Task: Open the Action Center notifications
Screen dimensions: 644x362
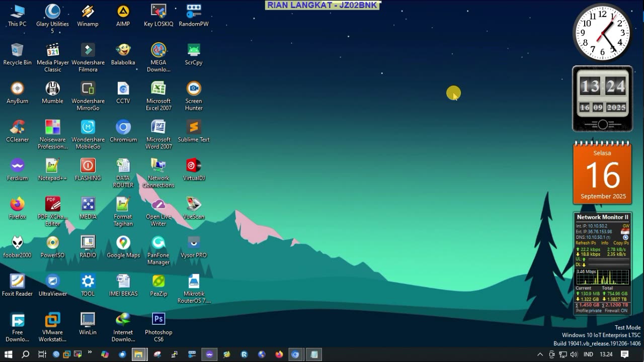Action: [624, 354]
